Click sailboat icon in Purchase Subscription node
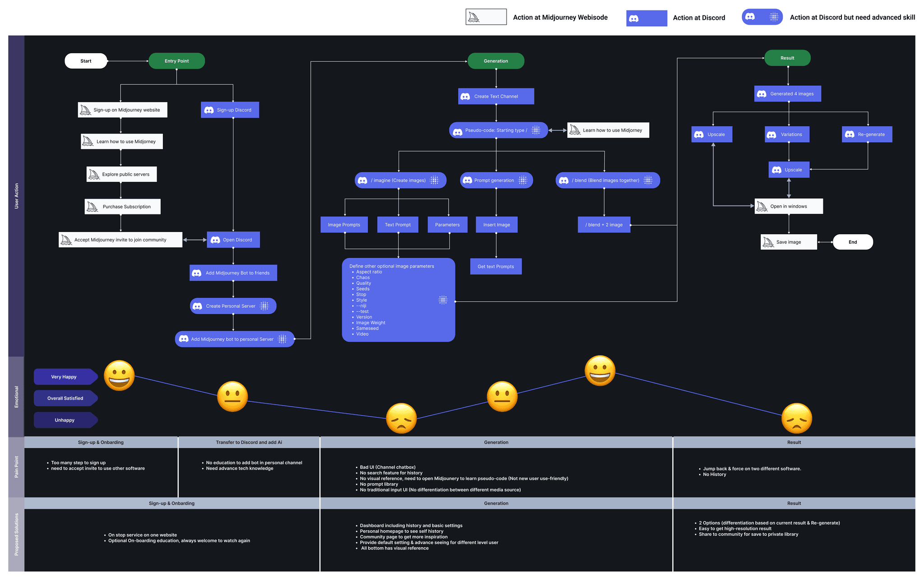The height and width of the screenshot is (581, 924). click(x=92, y=207)
